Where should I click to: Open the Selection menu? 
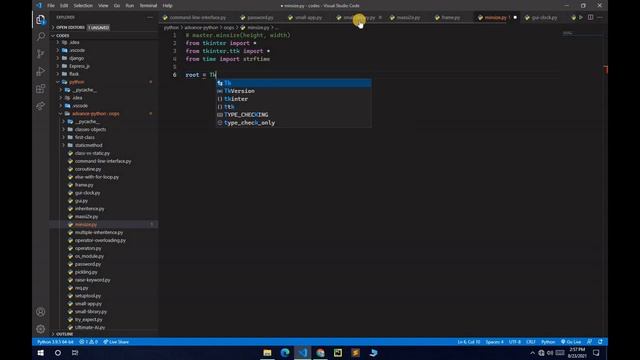point(83,6)
